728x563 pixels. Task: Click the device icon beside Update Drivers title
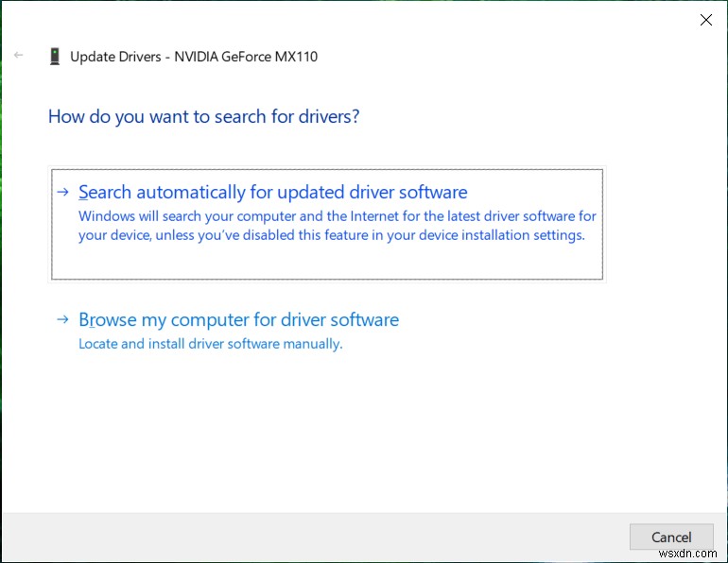(55, 56)
